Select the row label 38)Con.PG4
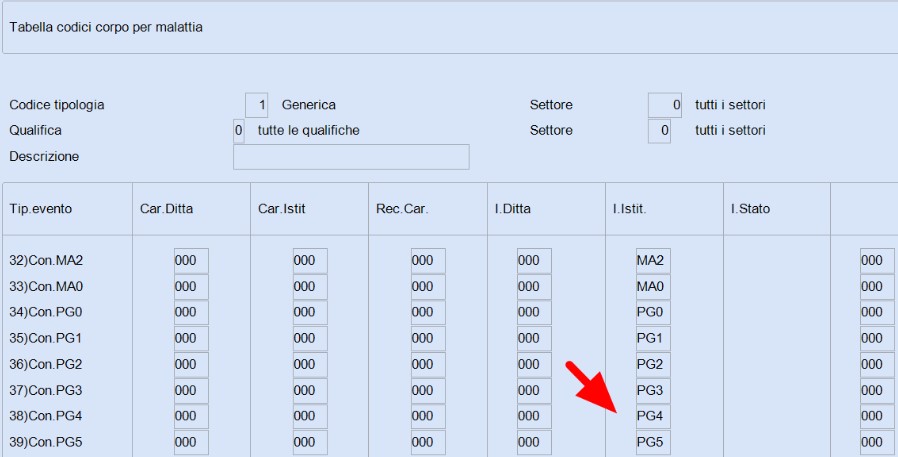 click(46, 416)
